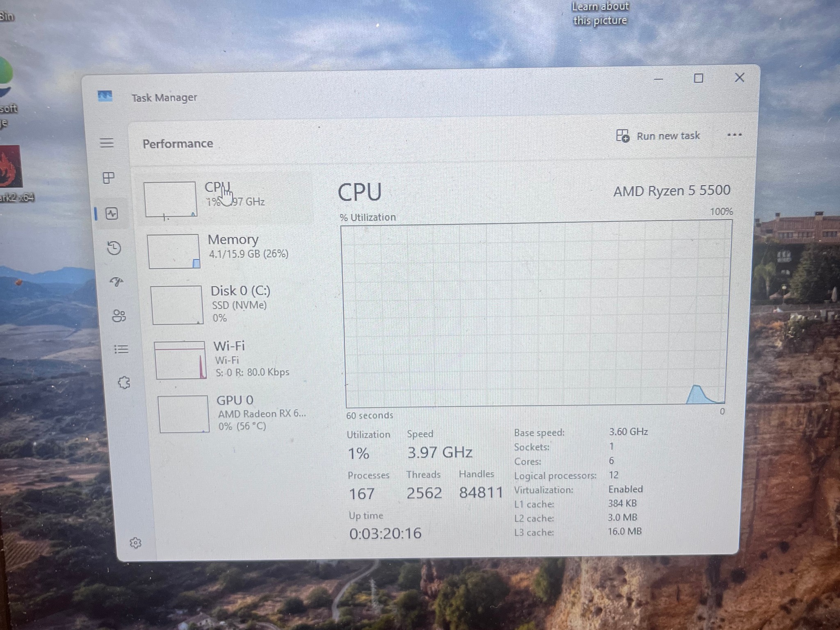Open Startup apps sidebar icon
840x630 pixels.
[x=116, y=282]
